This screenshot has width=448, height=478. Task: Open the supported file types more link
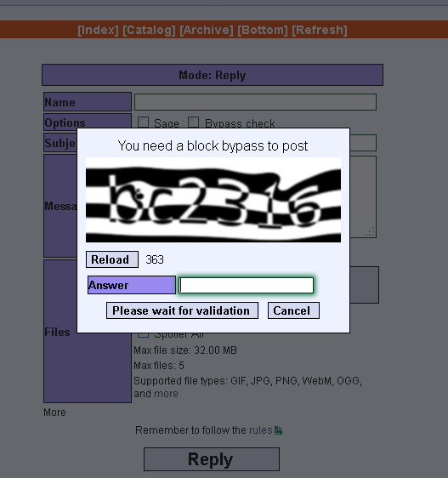pyautogui.click(x=166, y=394)
